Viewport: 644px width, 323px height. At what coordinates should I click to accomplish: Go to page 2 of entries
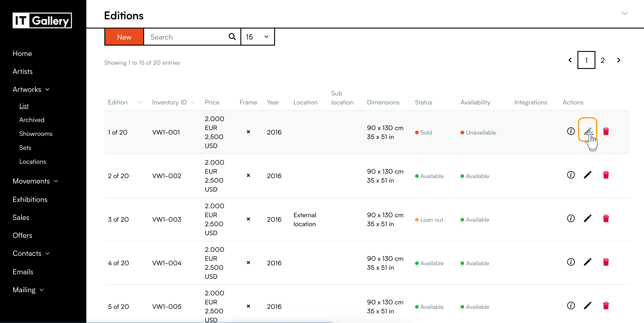point(602,60)
